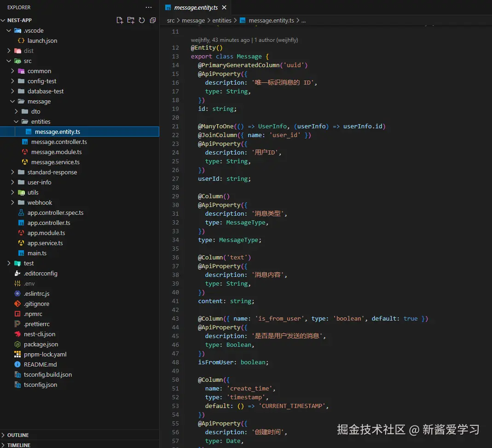
Task: Click entities in the breadcrumb path
Action: pyautogui.click(x=222, y=20)
